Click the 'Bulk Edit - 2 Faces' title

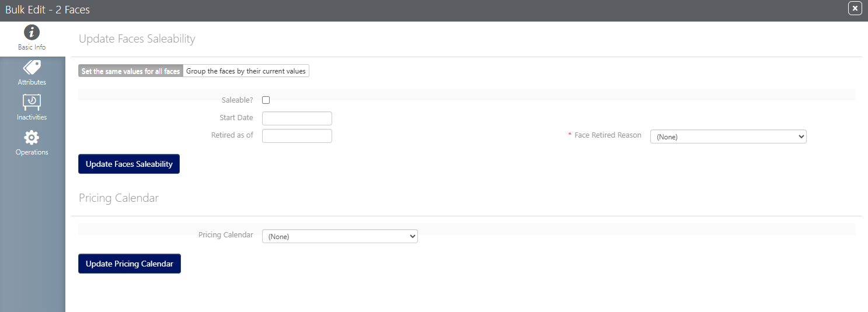tap(48, 10)
